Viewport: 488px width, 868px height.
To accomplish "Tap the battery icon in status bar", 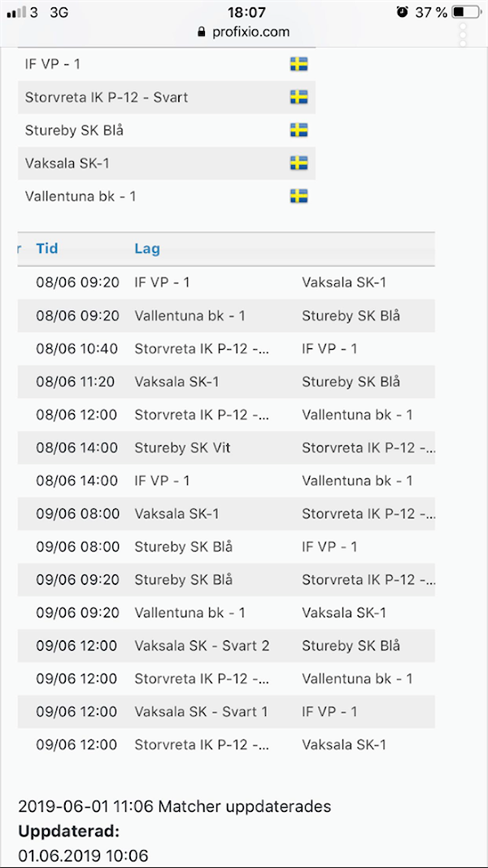I will (467, 12).
